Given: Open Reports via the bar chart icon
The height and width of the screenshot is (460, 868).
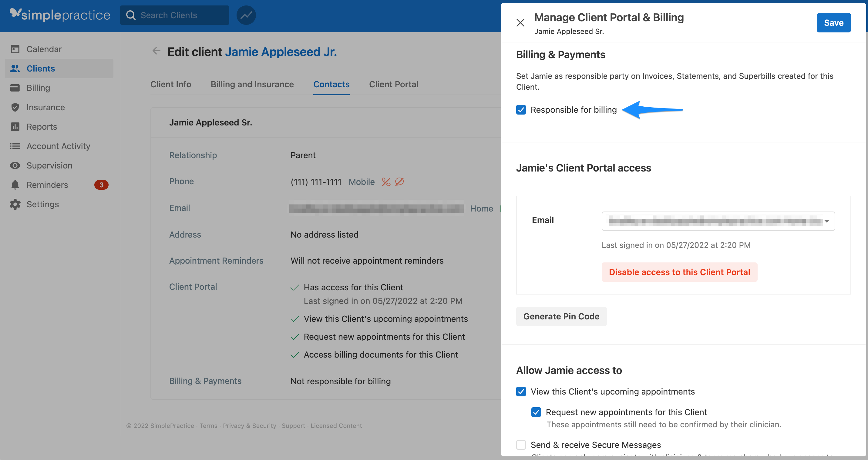Looking at the screenshot, I should click(15, 127).
